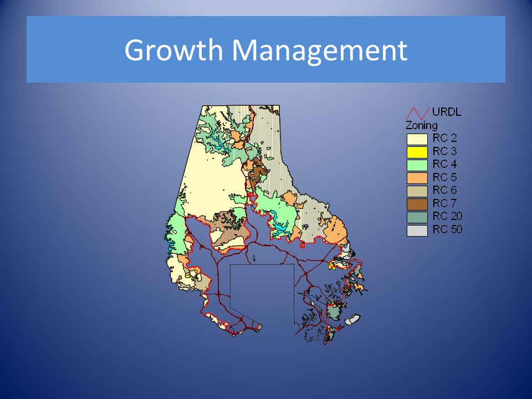This screenshot has height=399, width=532.
Task: Click the RC 3 yellow color swatch
Action: coord(417,152)
